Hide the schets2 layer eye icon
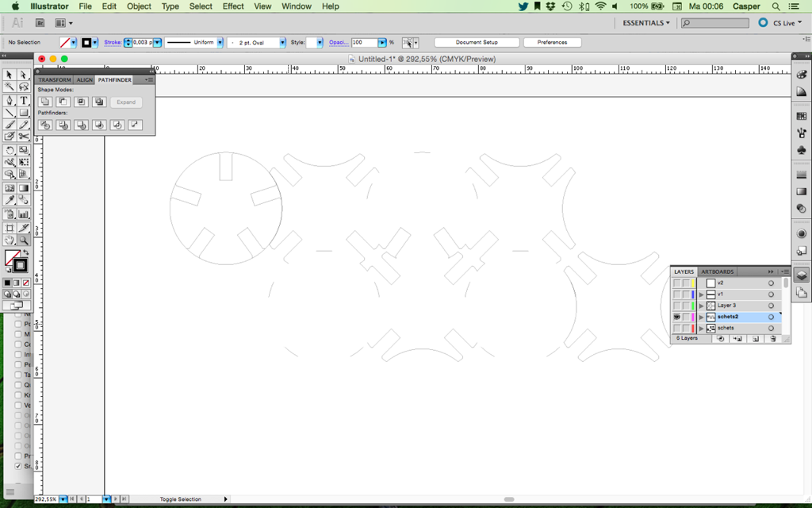 point(677,317)
